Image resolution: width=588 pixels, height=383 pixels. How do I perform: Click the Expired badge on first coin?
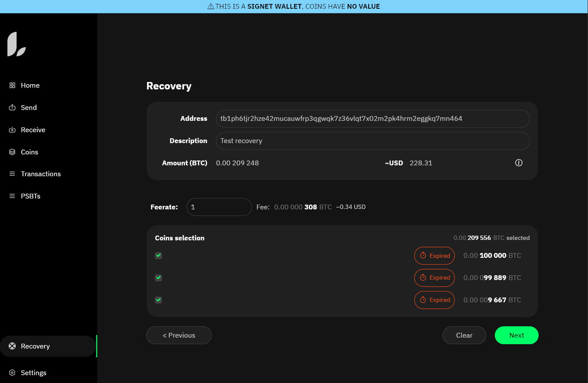(434, 256)
